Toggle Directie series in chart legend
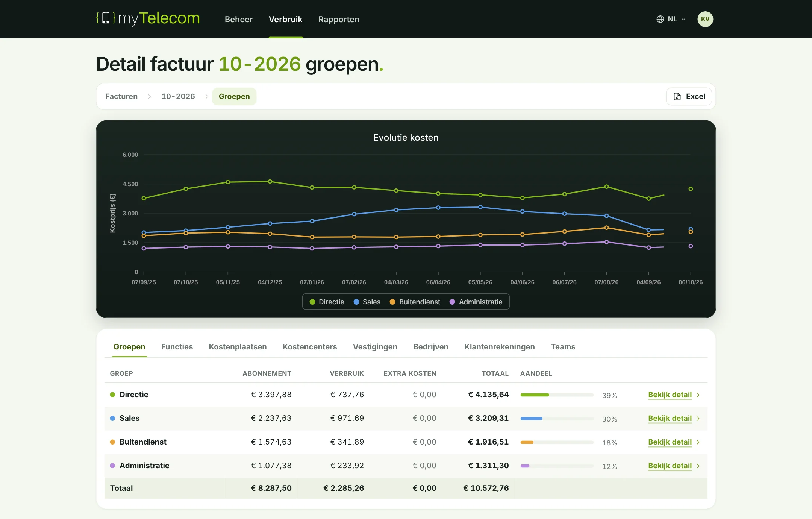Screen dimensions: 812x519 point(327,302)
